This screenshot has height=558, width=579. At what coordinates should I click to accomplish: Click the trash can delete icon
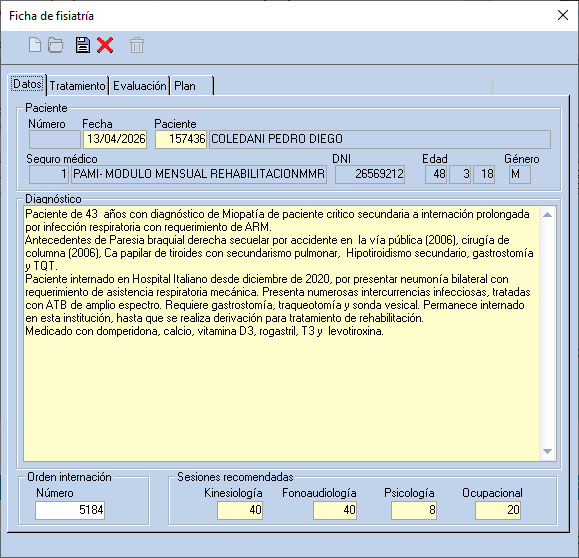[137, 45]
